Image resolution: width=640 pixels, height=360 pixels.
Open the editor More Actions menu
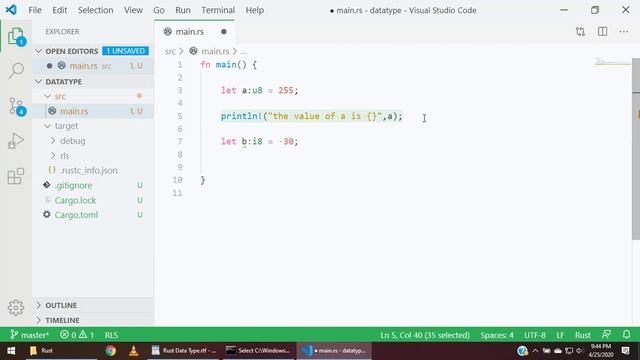pyautogui.click(x=624, y=31)
